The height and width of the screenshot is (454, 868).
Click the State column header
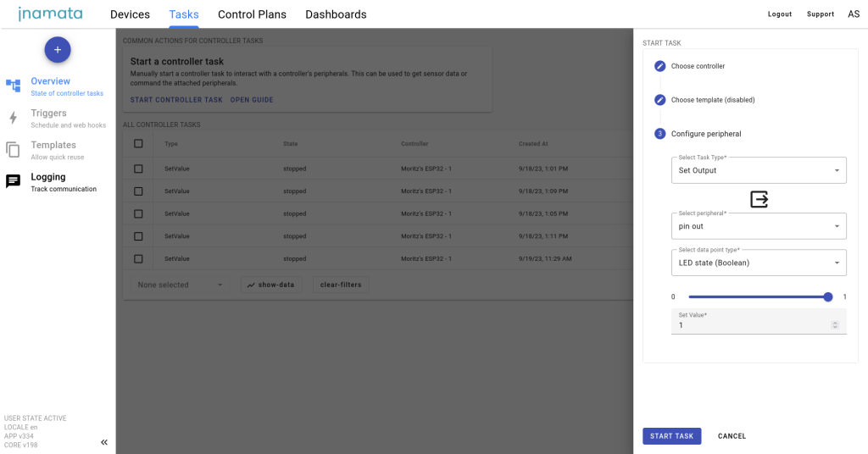[x=291, y=144]
